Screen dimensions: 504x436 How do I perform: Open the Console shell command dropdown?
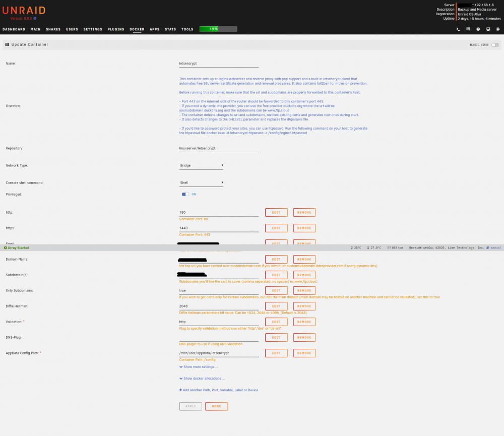click(201, 182)
